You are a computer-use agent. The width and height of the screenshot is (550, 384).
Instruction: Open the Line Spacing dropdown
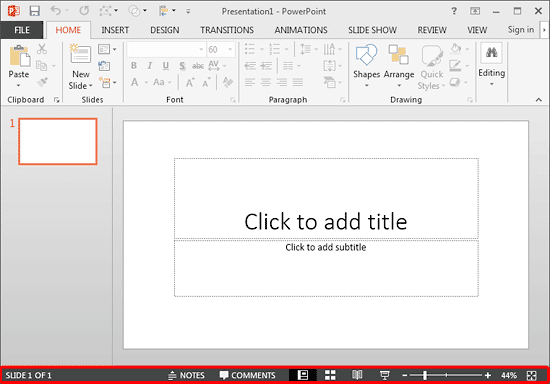point(309,49)
